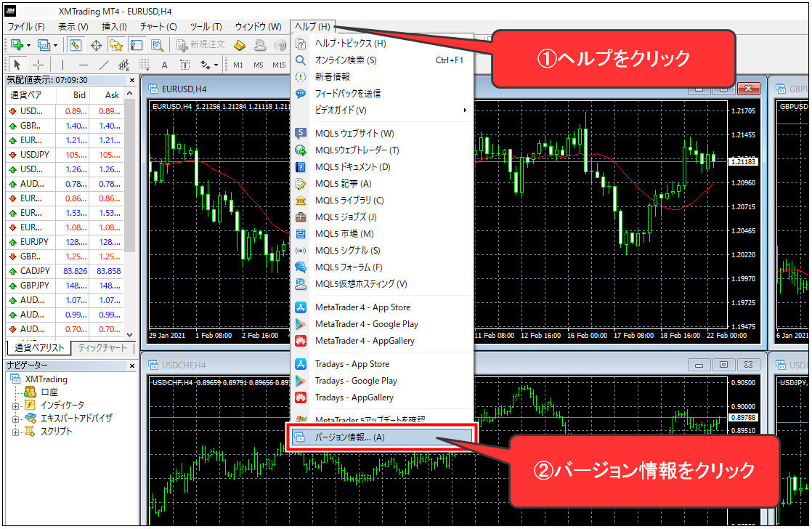Click the signals broadcast icon
This screenshot has width=812, height=529.
click(280, 46)
